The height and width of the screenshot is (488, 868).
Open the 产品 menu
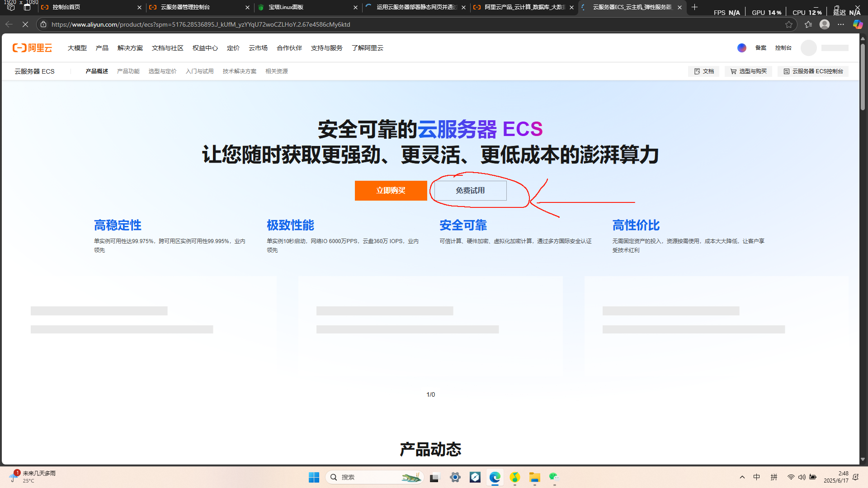102,48
